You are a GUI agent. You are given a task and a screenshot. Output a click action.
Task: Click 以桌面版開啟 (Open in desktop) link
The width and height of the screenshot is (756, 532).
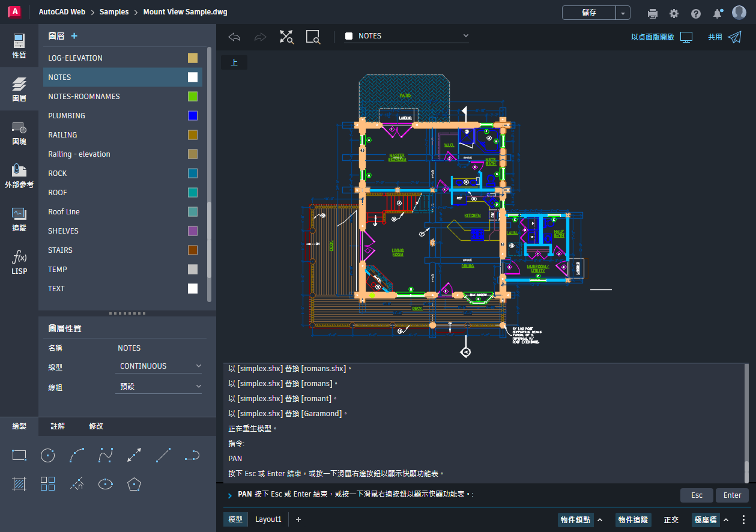tap(662, 37)
